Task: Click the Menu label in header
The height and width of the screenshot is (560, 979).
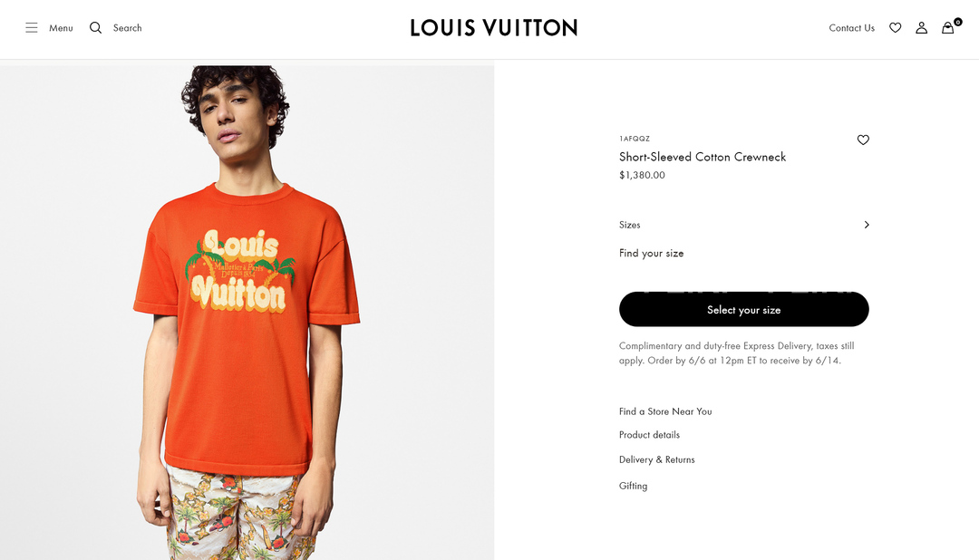Action: click(x=61, y=28)
